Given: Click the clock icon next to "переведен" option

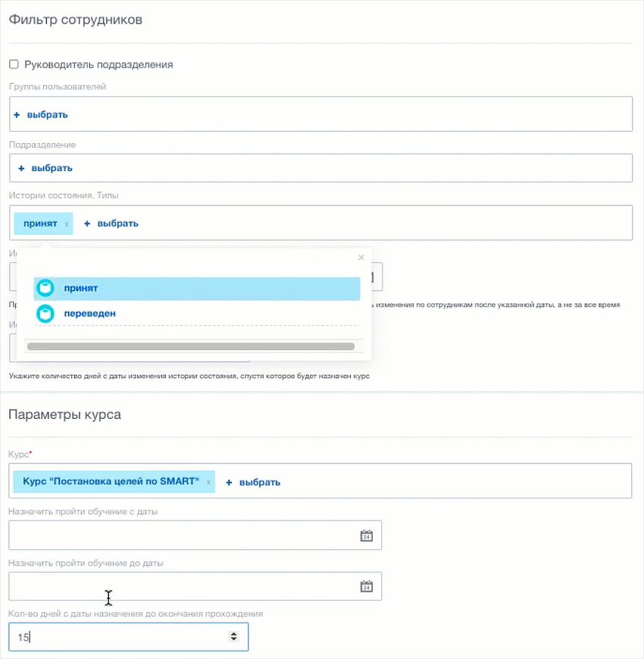Looking at the screenshot, I should pyautogui.click(x=45, y=313).
